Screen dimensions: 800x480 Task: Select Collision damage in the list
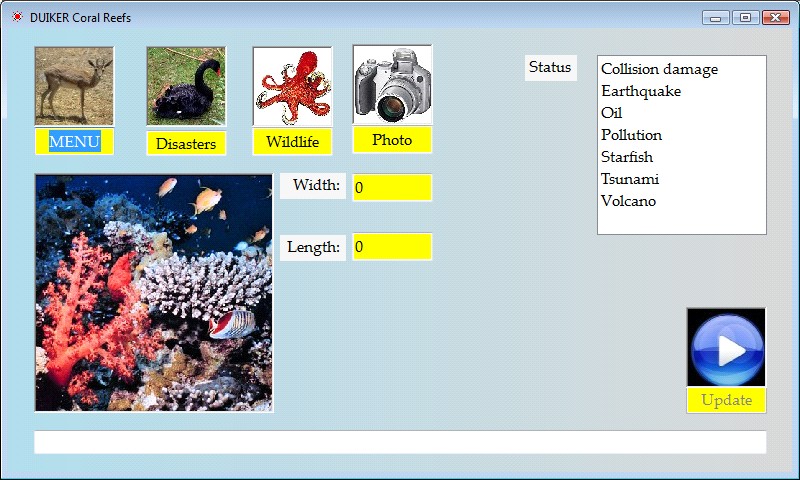(659, 69)
